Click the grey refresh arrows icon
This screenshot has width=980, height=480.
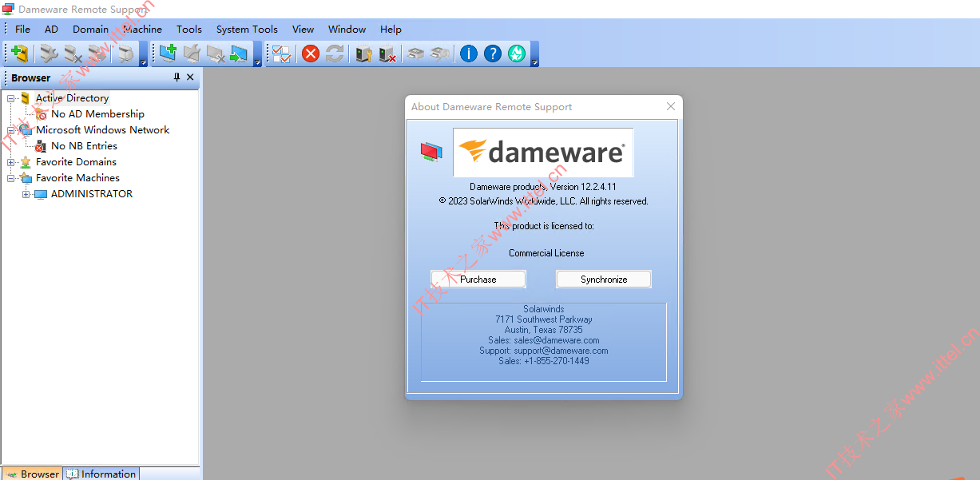click(x=335, y=54)
